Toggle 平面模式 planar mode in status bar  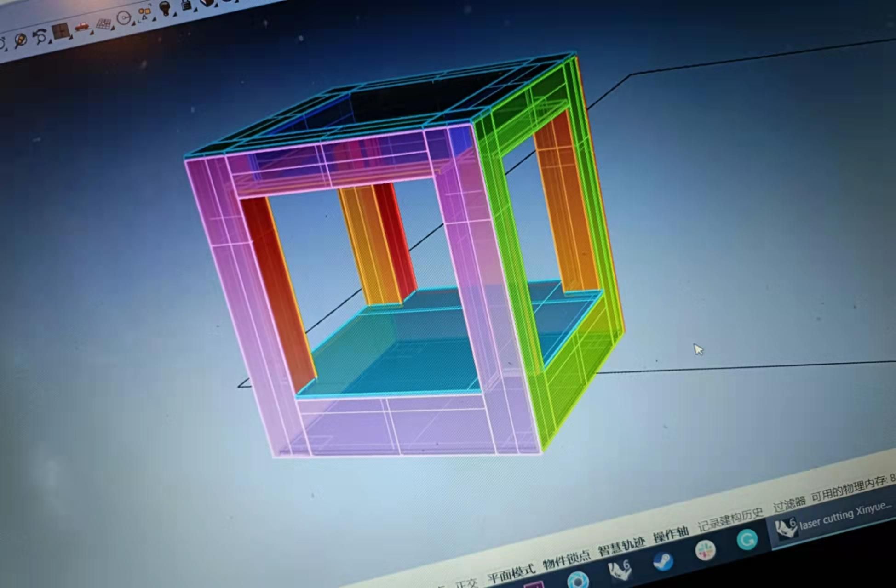point(511,572)
